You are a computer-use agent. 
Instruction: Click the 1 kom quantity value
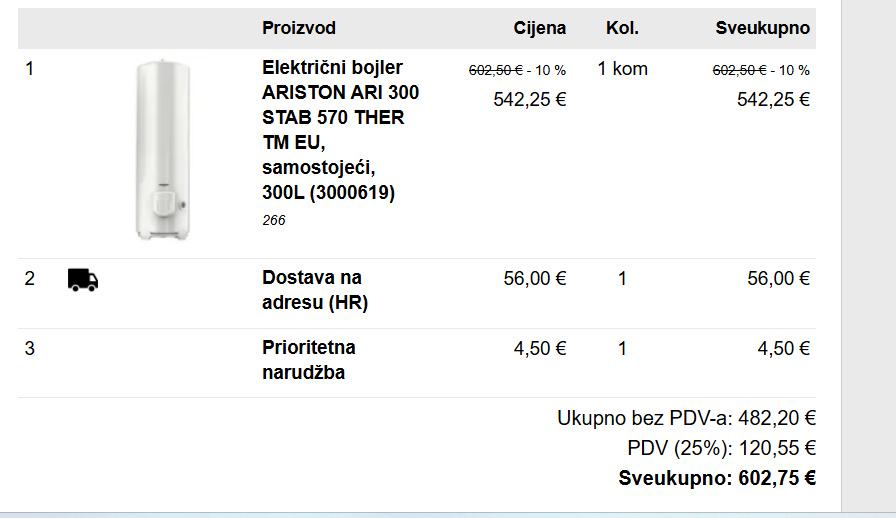click(622, 69)
